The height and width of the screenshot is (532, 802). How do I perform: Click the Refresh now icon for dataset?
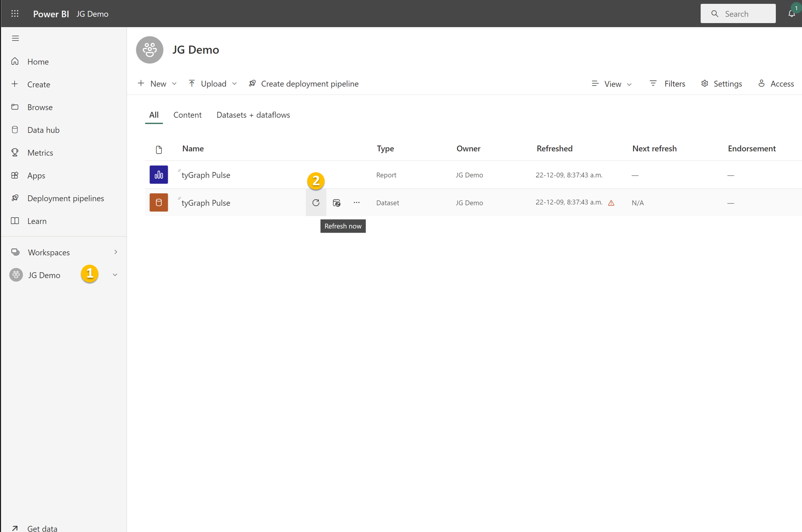(x=316, y=203)
